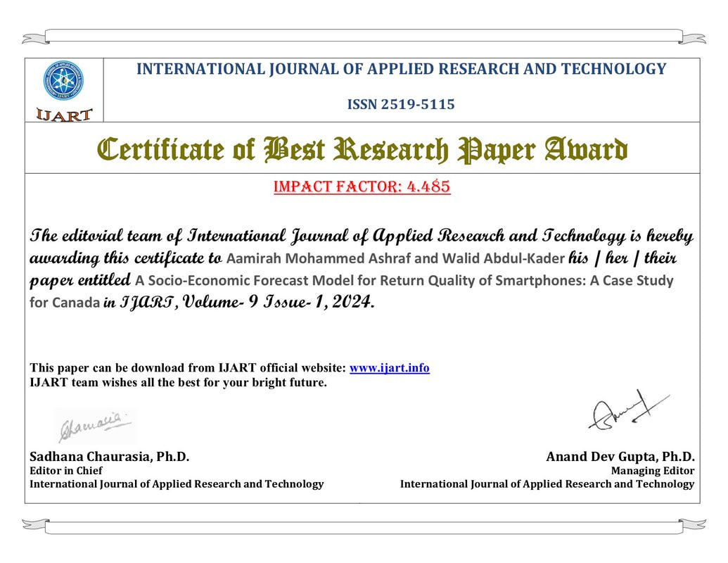Click the 'for Canada' text

[65, 303]
